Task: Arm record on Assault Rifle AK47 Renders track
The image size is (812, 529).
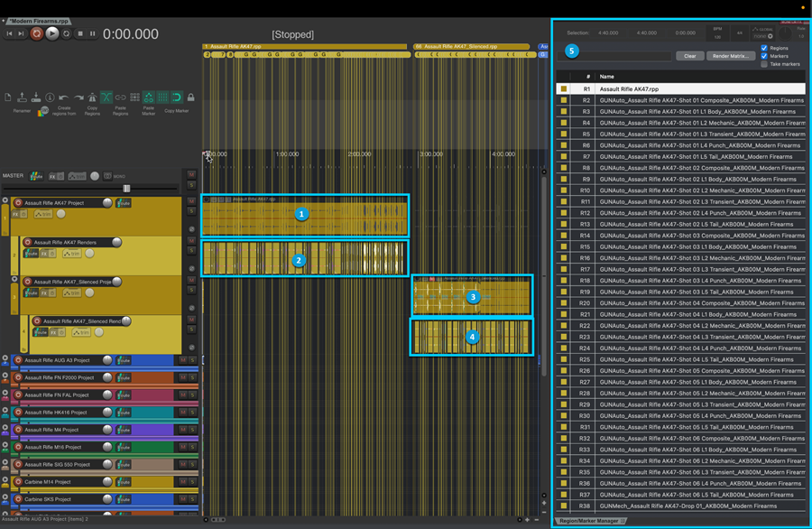Action: [27, 242]
